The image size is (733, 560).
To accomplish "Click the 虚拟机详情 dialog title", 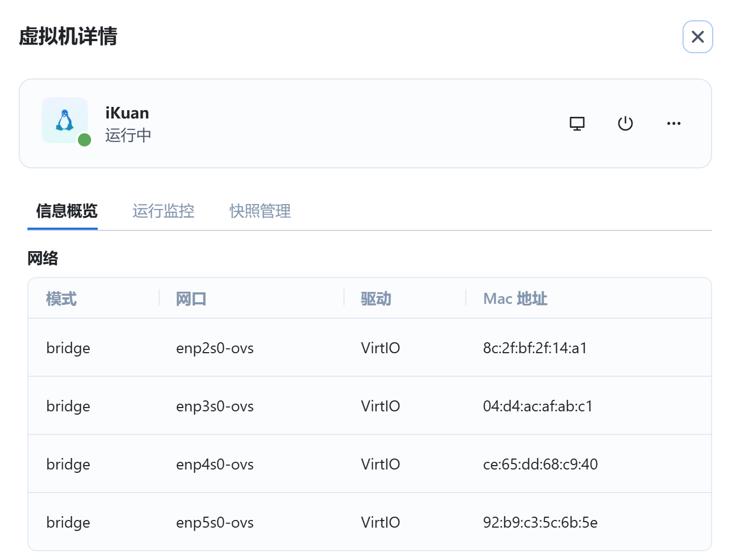I will (x=68, y=36).
